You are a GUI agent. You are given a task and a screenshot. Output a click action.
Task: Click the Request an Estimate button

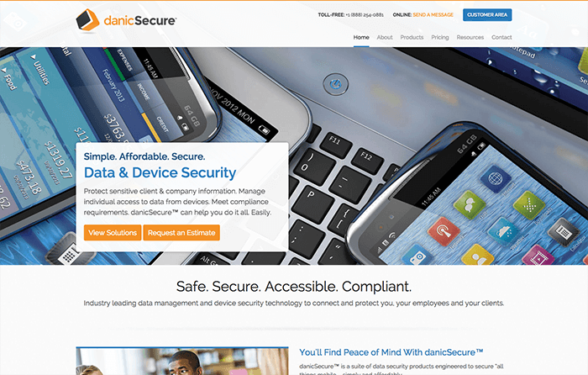181,233
